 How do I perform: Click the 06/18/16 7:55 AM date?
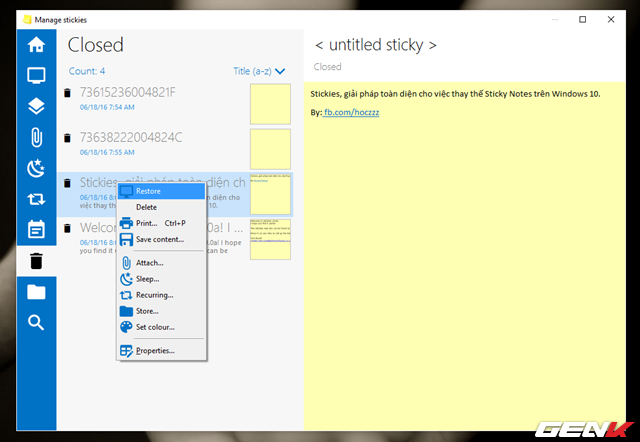(107, 152)
